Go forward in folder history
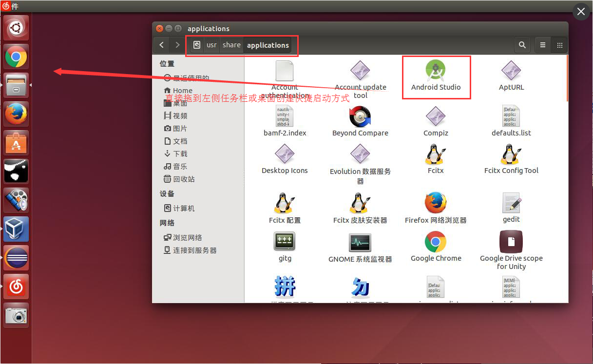The height and width of the screenshot is (364, 593). pyautogui.click(x=177, y=45)
